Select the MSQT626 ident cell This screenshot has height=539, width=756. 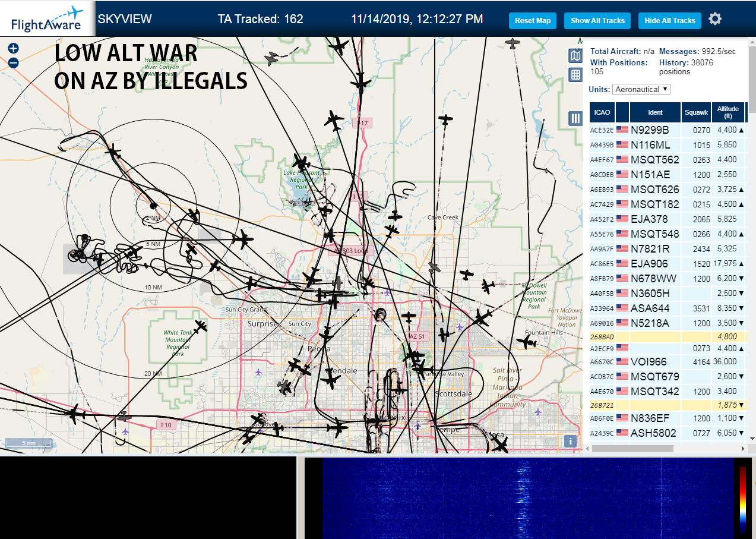tap(655, 189)
